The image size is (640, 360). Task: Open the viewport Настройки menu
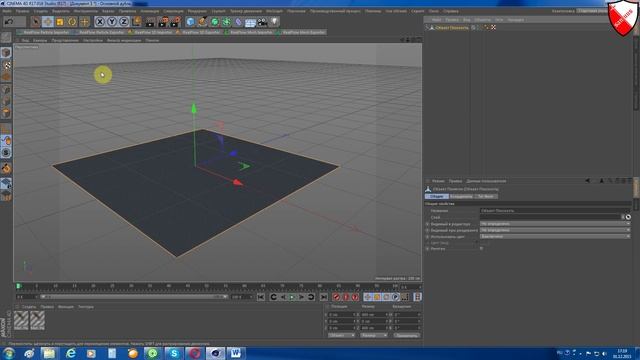coord(93,40)
